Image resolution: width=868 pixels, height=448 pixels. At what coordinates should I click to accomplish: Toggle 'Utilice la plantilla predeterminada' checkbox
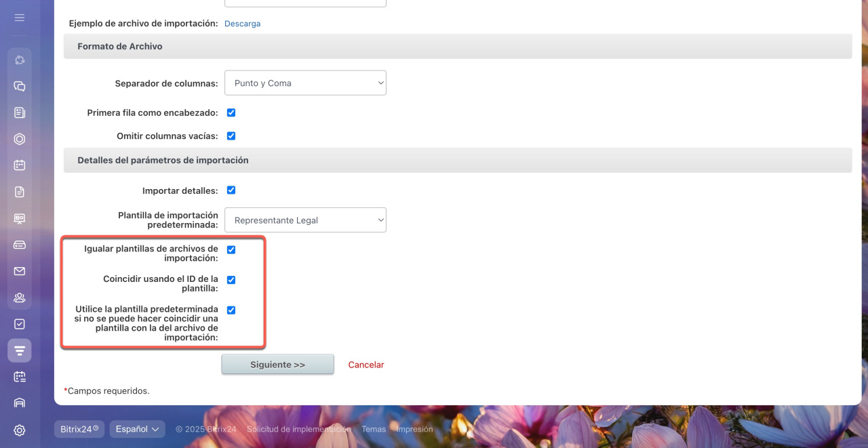[x=231, y=310]
